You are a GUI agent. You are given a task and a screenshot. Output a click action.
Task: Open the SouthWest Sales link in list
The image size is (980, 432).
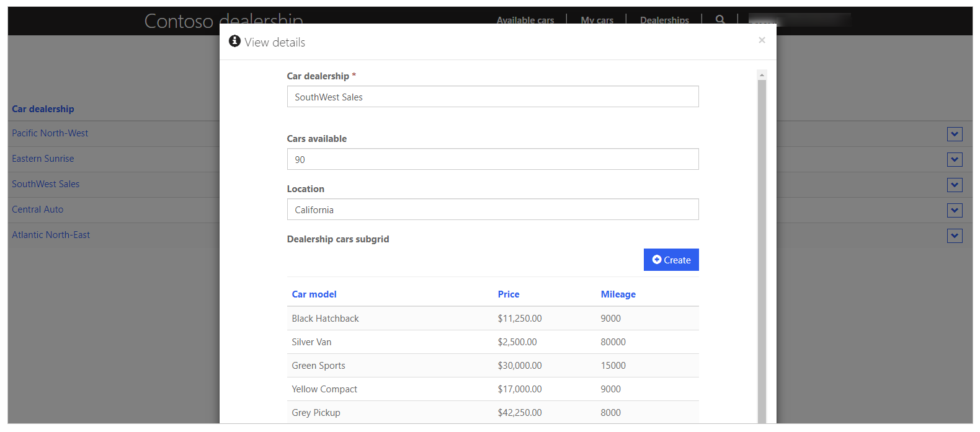(x=45, y=184)
